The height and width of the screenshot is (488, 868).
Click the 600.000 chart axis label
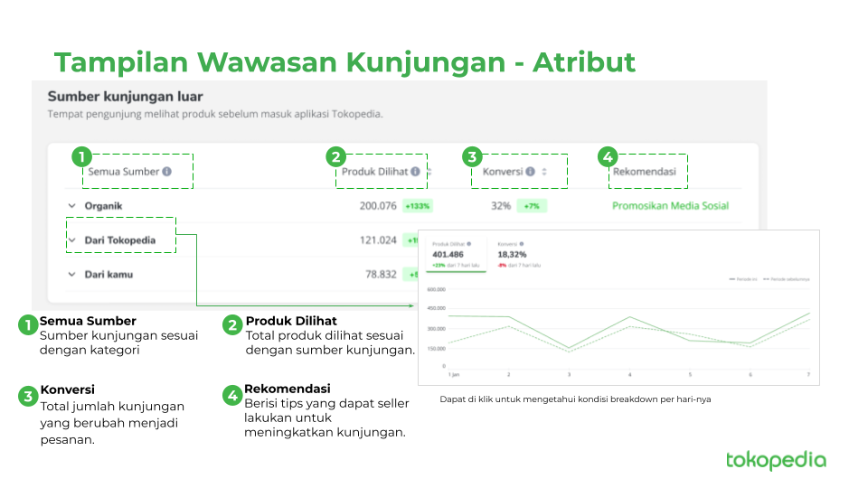coord(436,289)
